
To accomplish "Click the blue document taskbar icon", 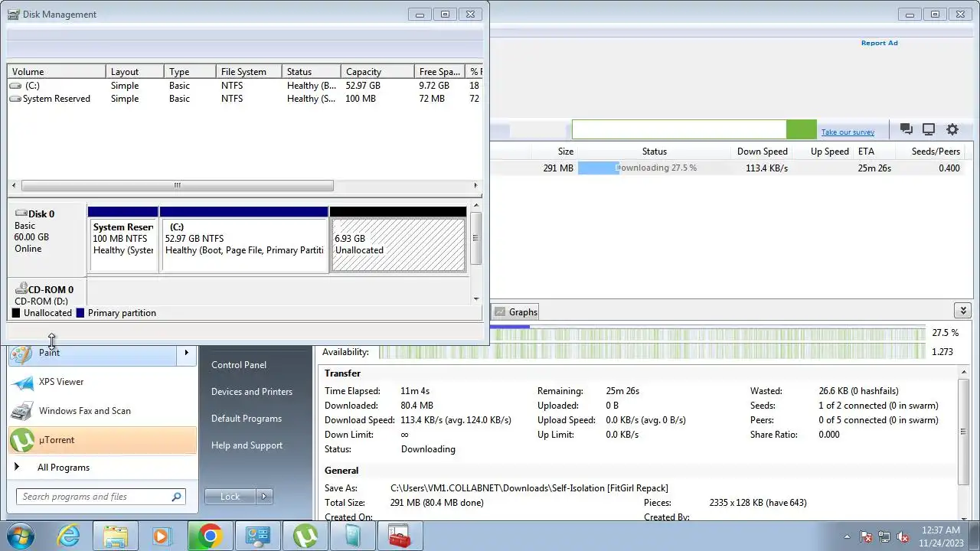I will pyautogui.click(x=353, y=536).
